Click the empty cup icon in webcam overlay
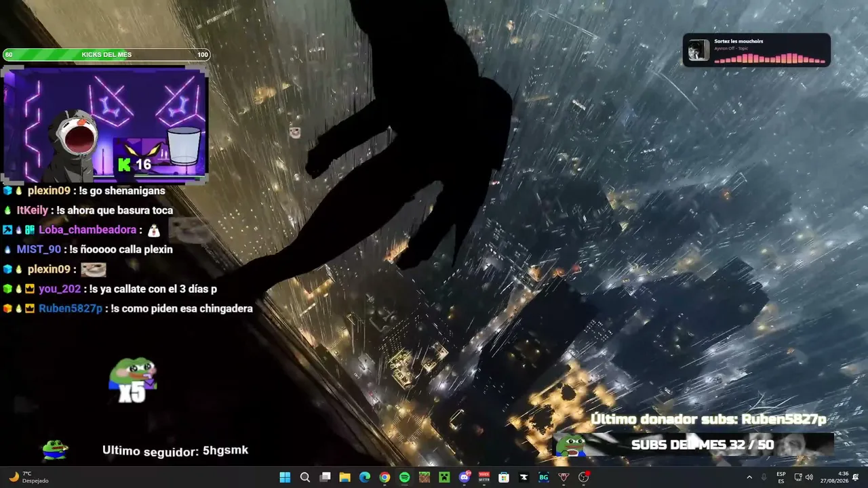Image resolution: width=868 pixels, height=488 pixels. tap(184, 146)
